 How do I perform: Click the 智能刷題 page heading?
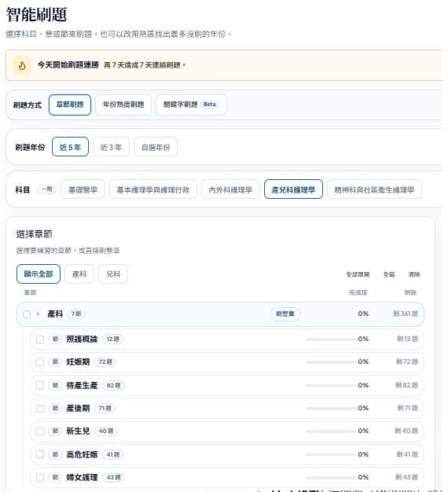click(36, 14)
